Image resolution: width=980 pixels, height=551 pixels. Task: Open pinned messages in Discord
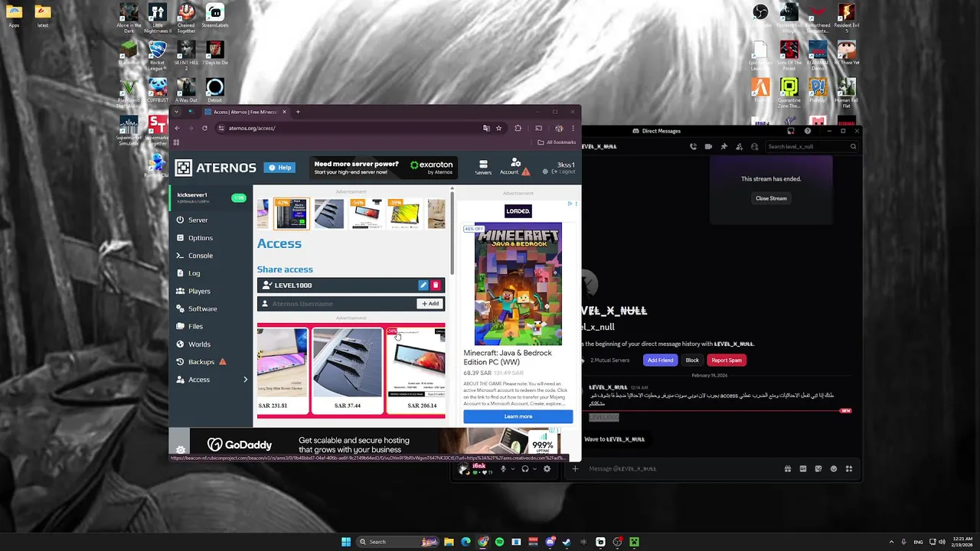click(x=724, y=146)
